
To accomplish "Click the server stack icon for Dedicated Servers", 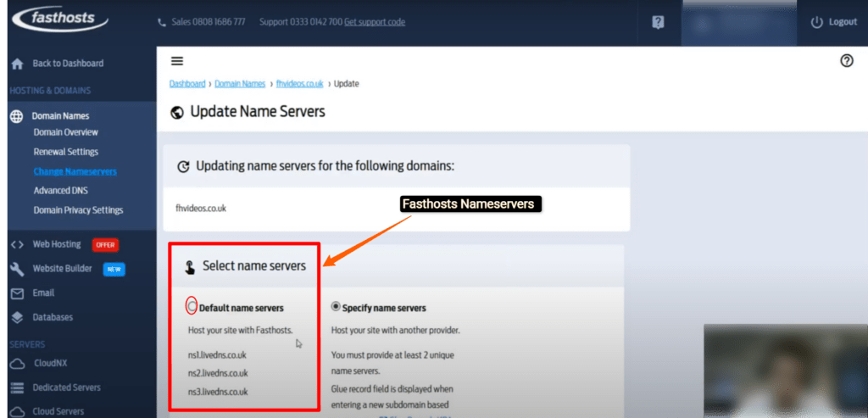I will [x=17, y=387].
